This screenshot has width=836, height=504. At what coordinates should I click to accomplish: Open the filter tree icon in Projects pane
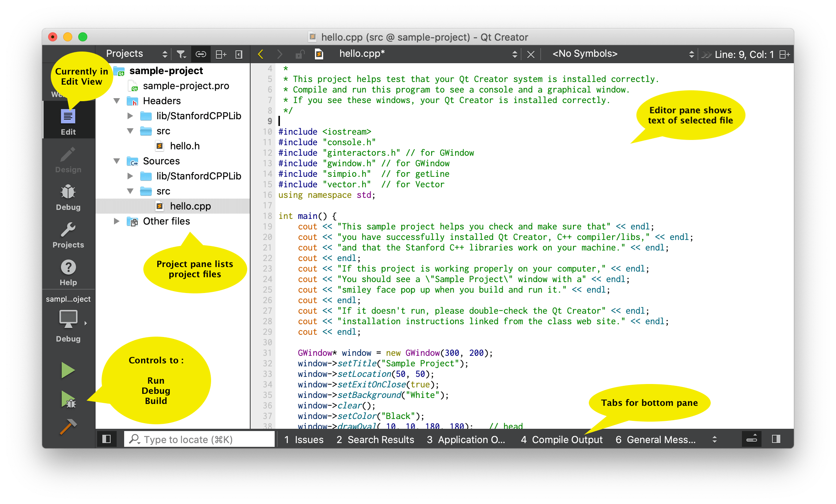pyautogui.click(x=181, y=54)
